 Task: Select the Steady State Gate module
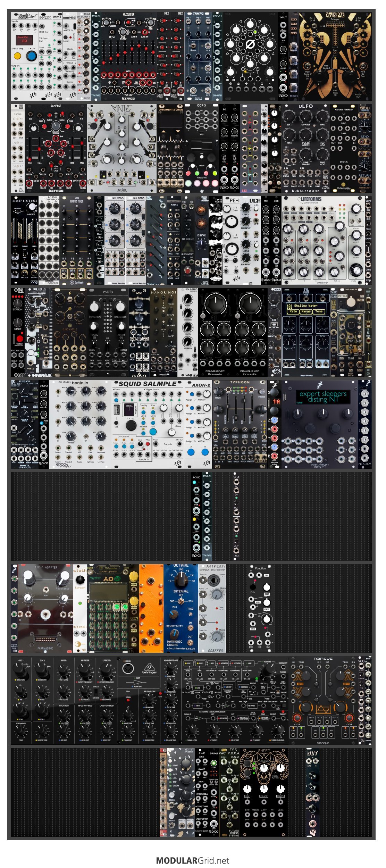click(x=25, y=241)
